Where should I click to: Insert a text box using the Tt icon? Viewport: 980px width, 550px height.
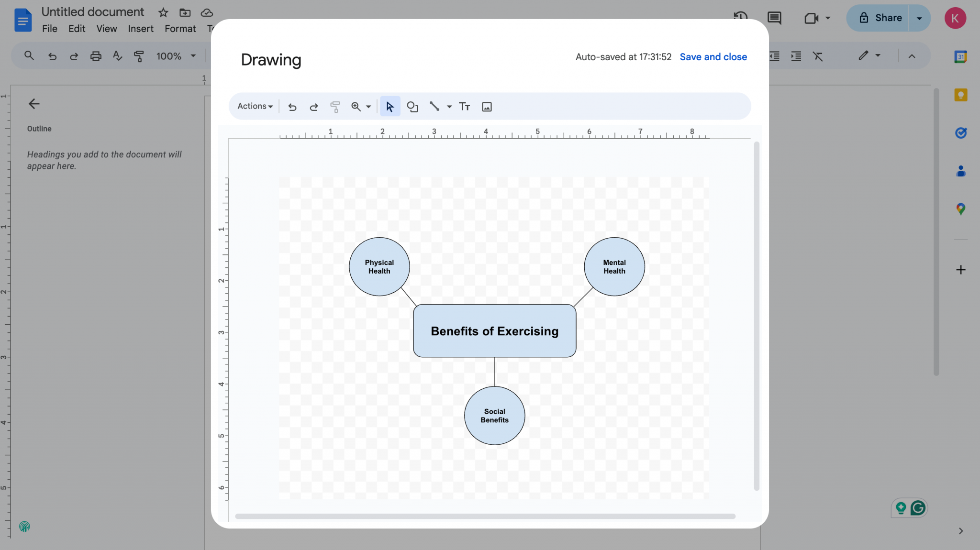point(464,106)
